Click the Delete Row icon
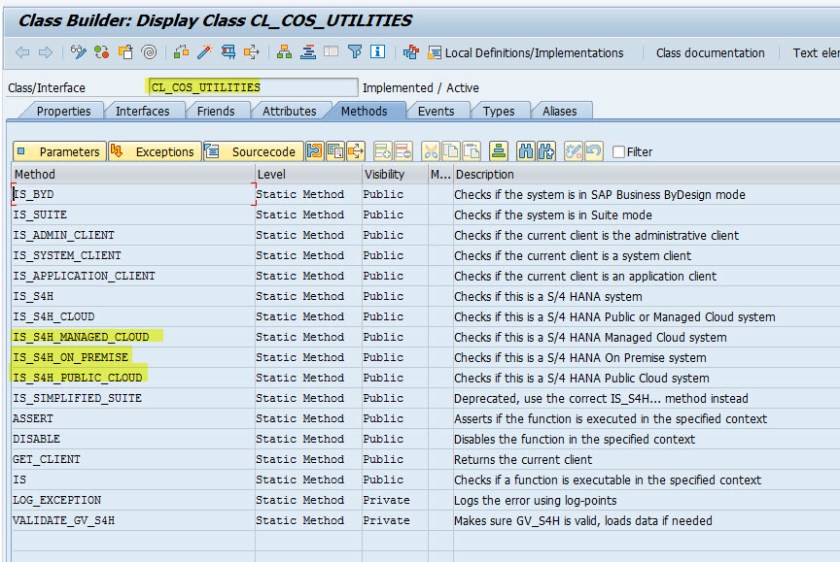 [403, 152]
